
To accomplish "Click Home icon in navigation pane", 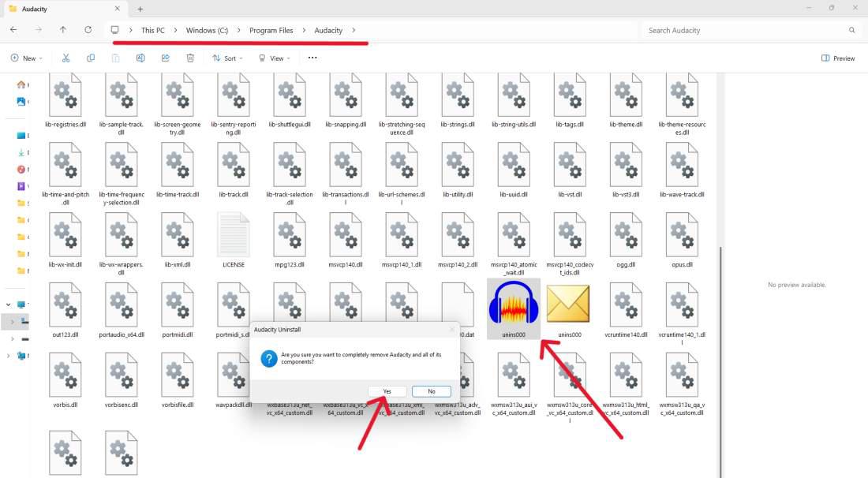I will 21,84.
